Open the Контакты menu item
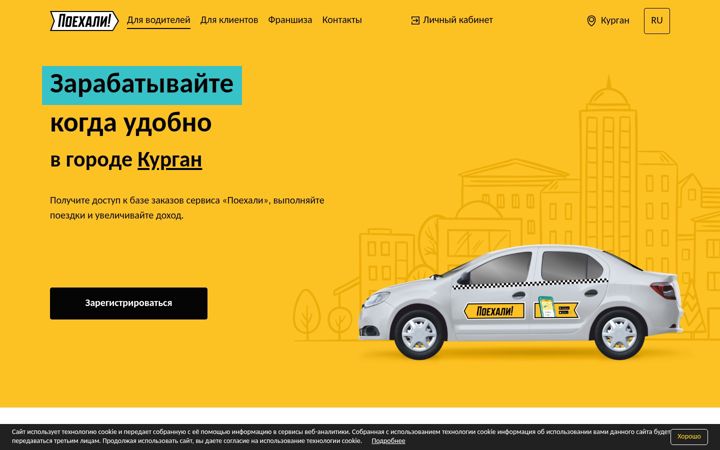Image resolution: width=720 pixels, height=450 pixels. (x=342, y=20)
